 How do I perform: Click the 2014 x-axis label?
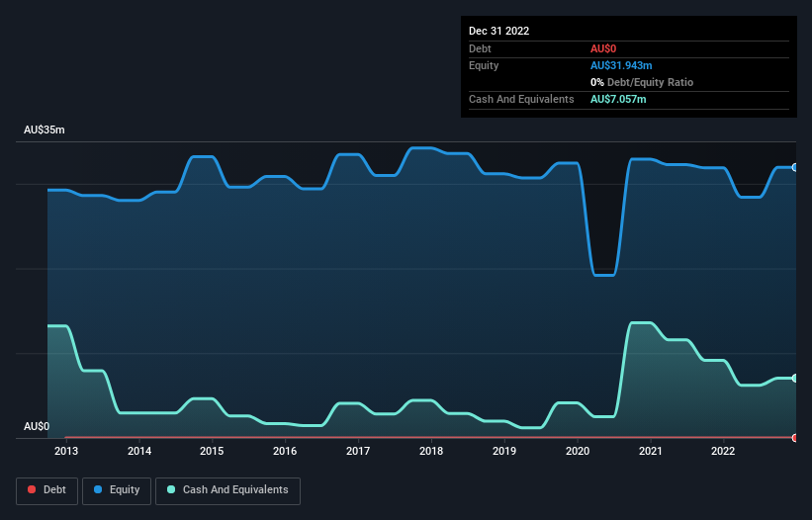139,451
